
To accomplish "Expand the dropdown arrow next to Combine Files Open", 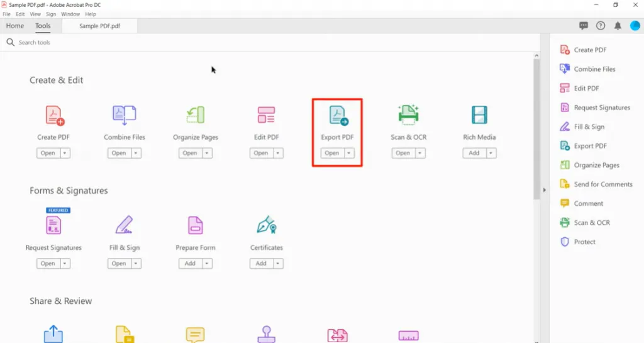I will tap(136, 153).
